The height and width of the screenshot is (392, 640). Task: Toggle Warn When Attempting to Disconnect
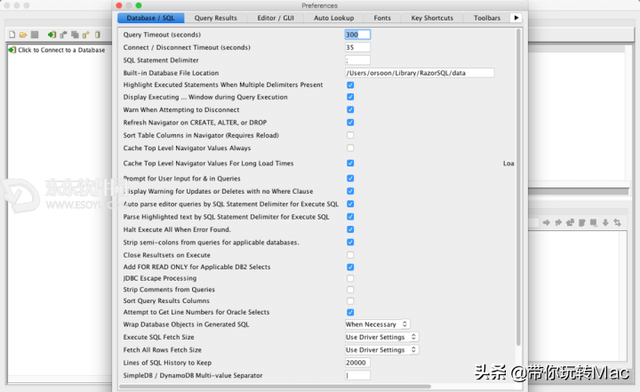[350, 109]
